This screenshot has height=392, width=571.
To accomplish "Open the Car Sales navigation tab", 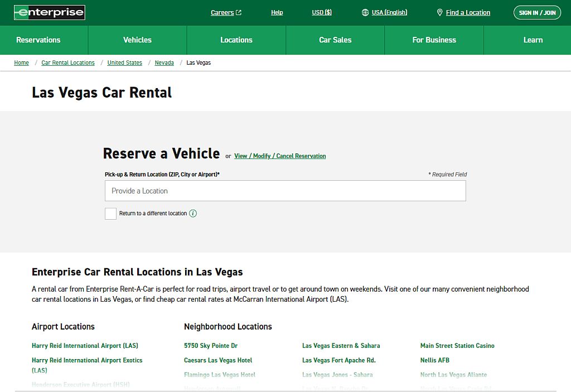I will 335,40.
